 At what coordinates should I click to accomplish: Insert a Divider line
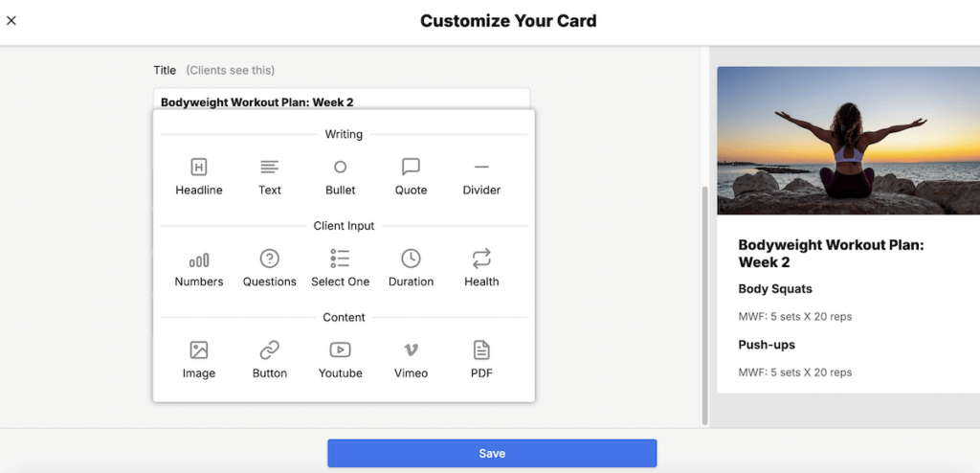tap(481, 176)
